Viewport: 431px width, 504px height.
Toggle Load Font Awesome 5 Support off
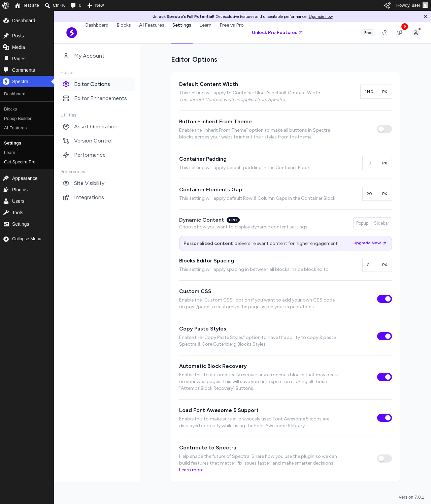[385, 418]
